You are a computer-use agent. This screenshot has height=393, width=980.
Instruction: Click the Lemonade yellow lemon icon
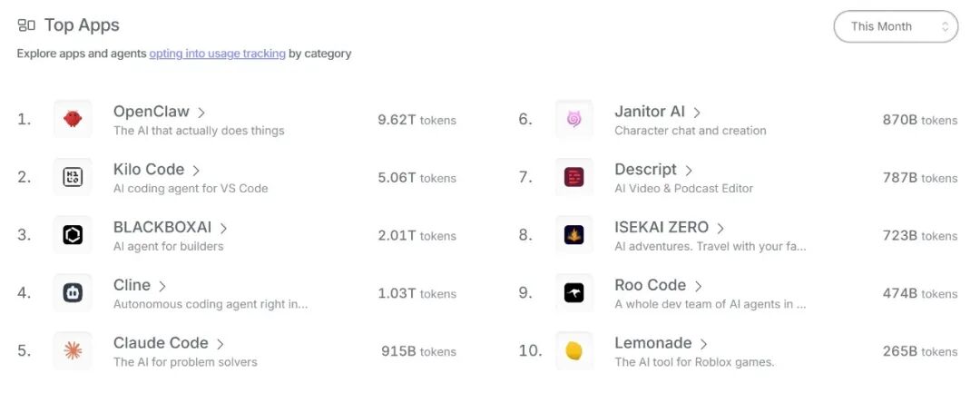(x=573, y=351)
